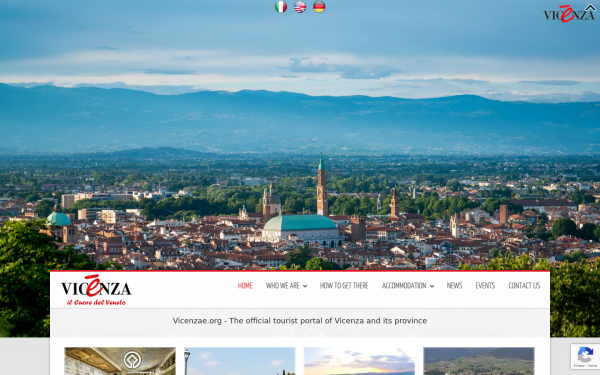The width and height of the screenshot is (600, 375).
Task: Open the EVENTS page
Action: [485, 286]
